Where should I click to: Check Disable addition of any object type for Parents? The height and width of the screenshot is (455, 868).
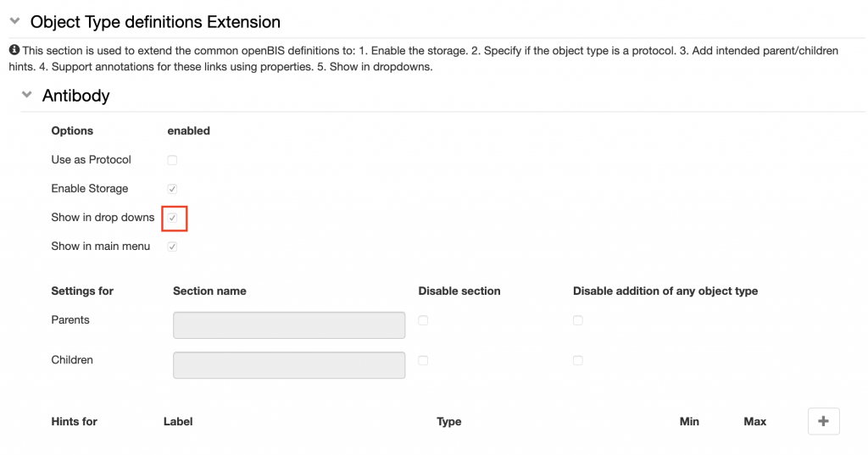tap(578, 320)
